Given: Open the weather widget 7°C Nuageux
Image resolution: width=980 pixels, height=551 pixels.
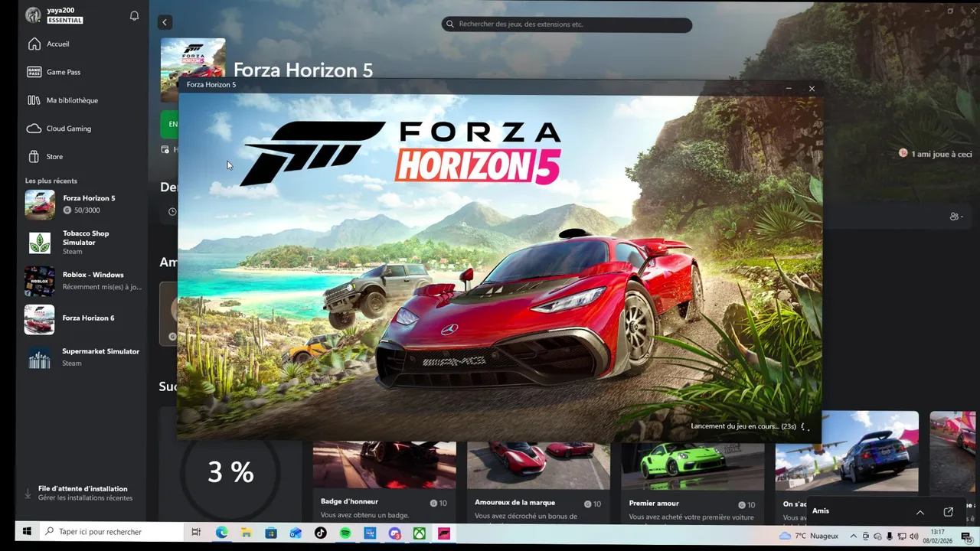Looking at the screenshot, I should pos(808,536).
